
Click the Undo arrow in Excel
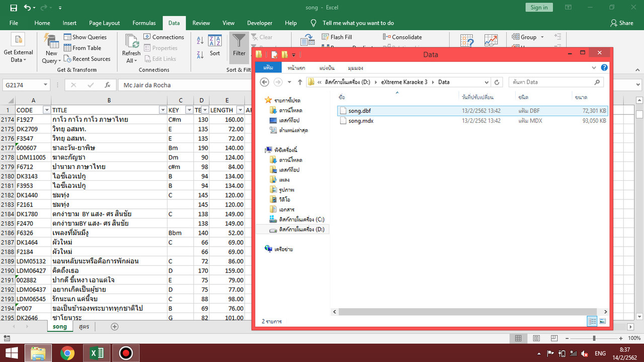point(27,8)
